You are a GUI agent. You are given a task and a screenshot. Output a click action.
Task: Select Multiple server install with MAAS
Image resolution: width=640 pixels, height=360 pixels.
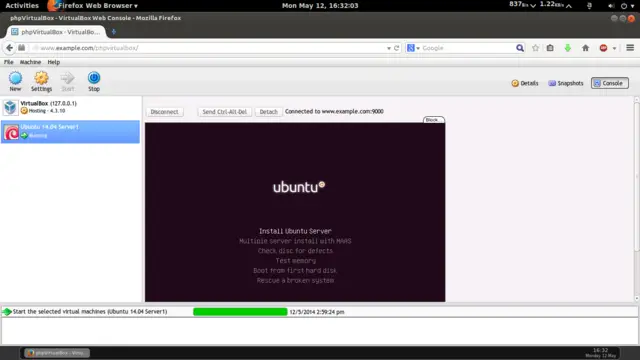point(295,241)
